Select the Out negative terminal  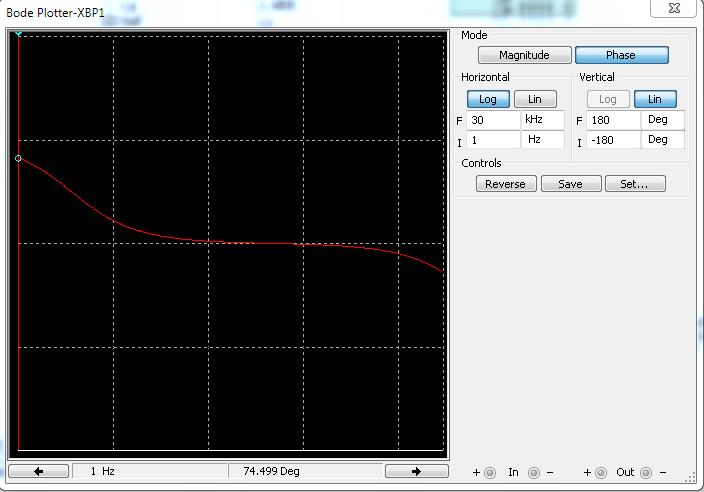647,473
